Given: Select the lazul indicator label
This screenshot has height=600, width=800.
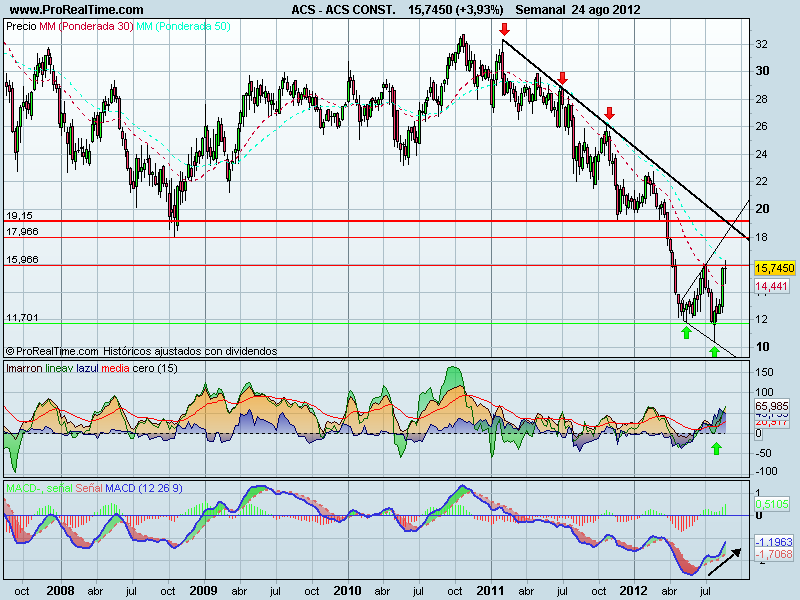Looking at the screenshot, I should (87, 368).
